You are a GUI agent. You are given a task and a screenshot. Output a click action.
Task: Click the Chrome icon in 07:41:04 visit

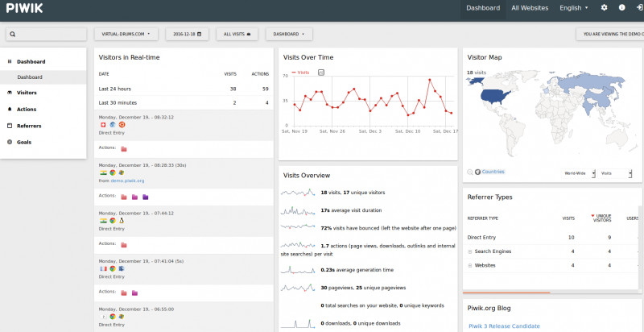click(x=113, y=268)
